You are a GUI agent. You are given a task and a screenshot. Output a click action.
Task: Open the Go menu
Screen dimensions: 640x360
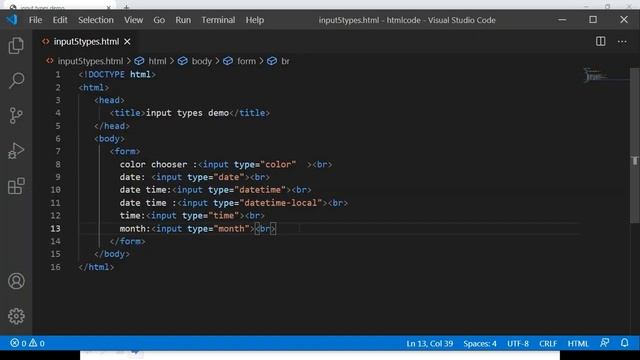tap(159, 20)
